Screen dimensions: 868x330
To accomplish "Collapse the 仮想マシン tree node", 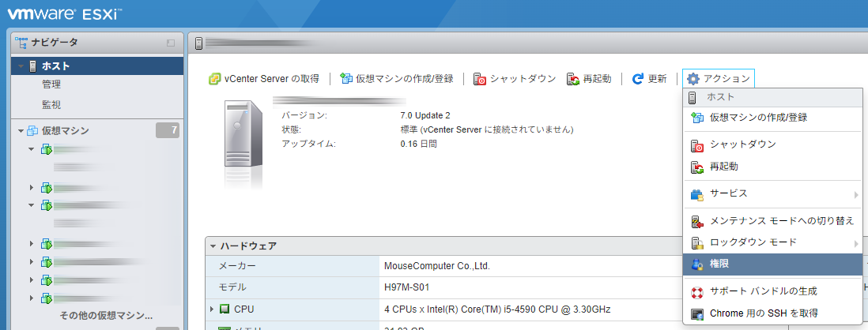I will tap(21, 132).
